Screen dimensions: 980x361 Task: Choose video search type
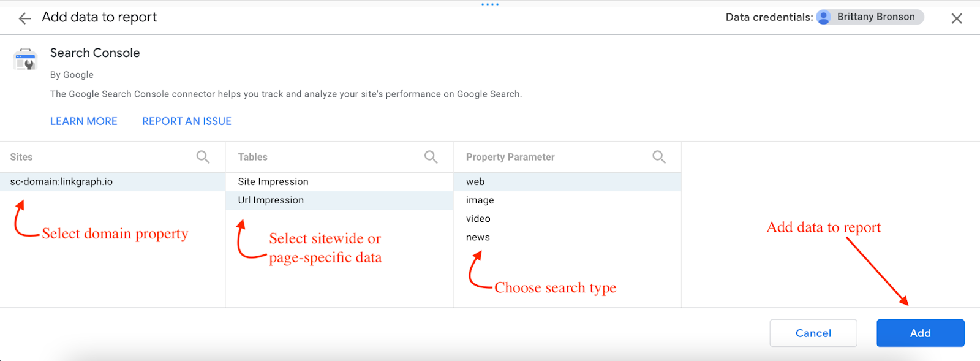pos(478,218)
